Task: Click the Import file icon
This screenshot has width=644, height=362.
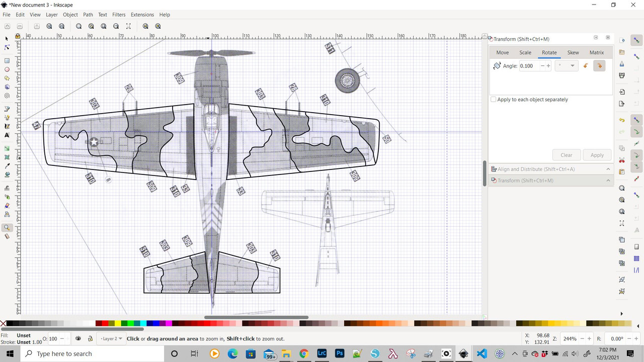Action: click(622, 92)
